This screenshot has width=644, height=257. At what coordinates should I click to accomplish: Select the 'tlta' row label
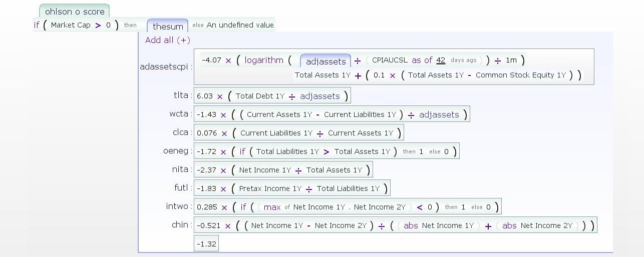pyautogui.click(x=181, y=95)
